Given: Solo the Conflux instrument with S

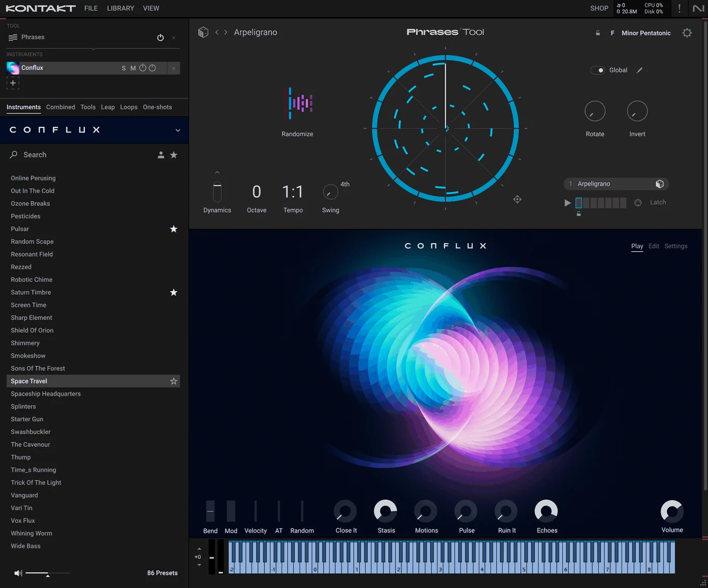Looking at the screenshot, I should (x=124, y=68).
